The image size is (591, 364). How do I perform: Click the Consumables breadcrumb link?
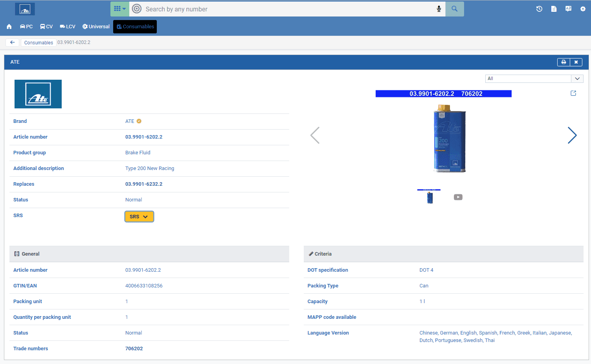[39, 42]
